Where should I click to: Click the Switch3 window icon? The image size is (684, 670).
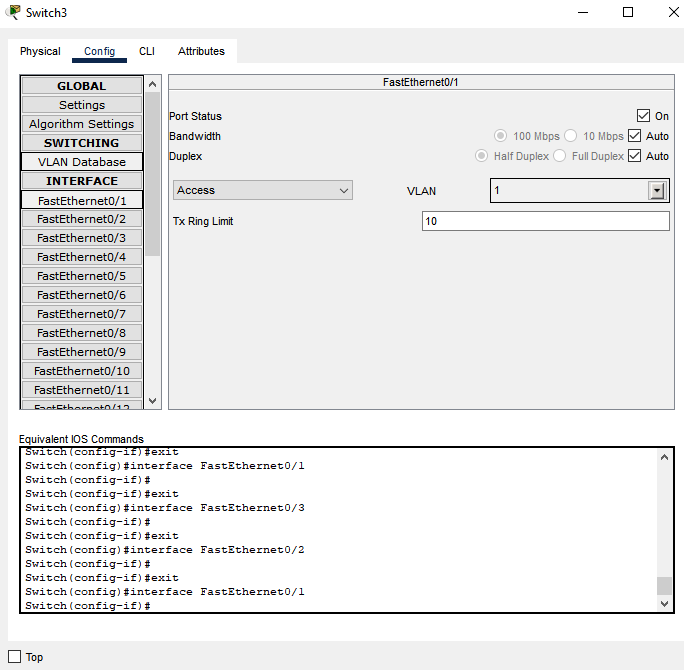[14, 12]
